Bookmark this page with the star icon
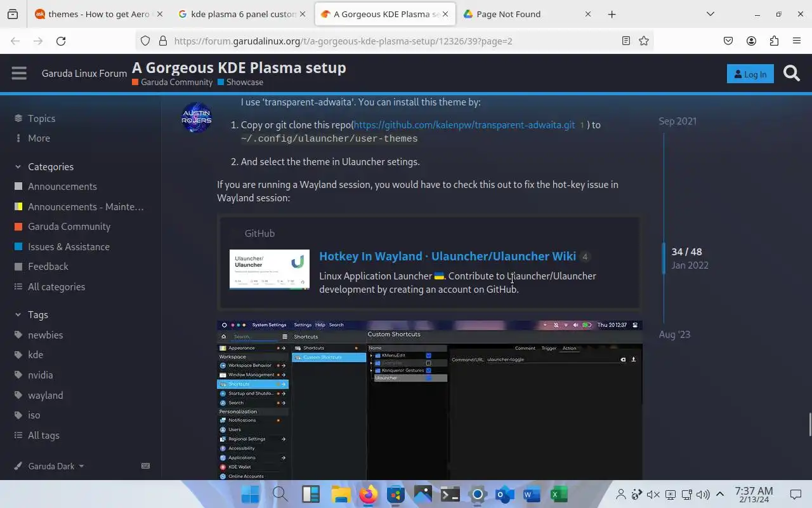This screenshot has height=508, width=812. [x=644, y=41]
